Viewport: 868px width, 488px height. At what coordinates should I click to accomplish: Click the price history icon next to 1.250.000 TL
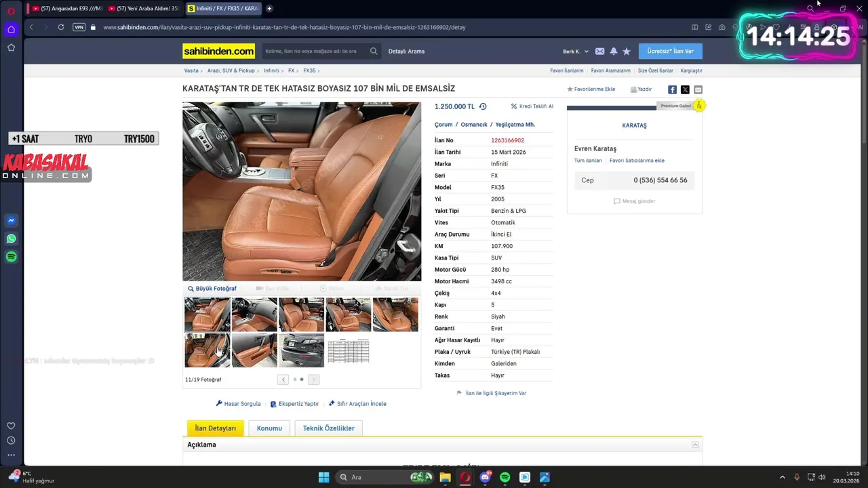(x=483, y=106)
